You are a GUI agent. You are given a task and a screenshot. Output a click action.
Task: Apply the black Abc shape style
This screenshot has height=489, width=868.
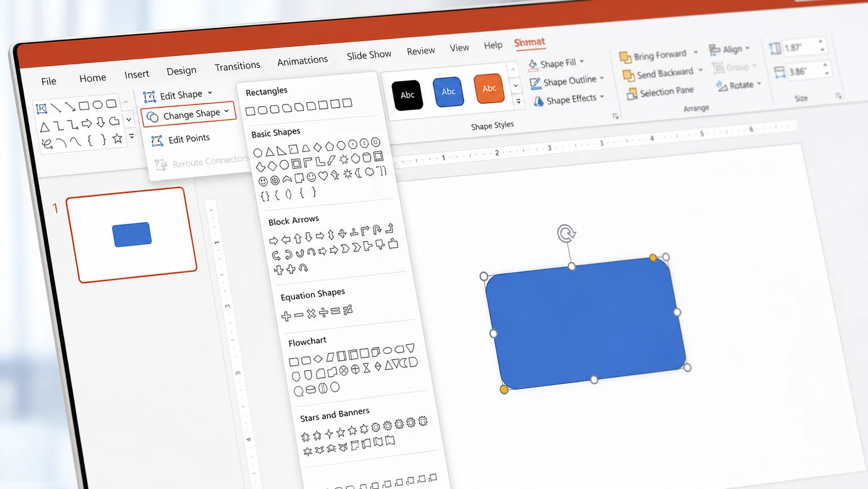[408, 95]
